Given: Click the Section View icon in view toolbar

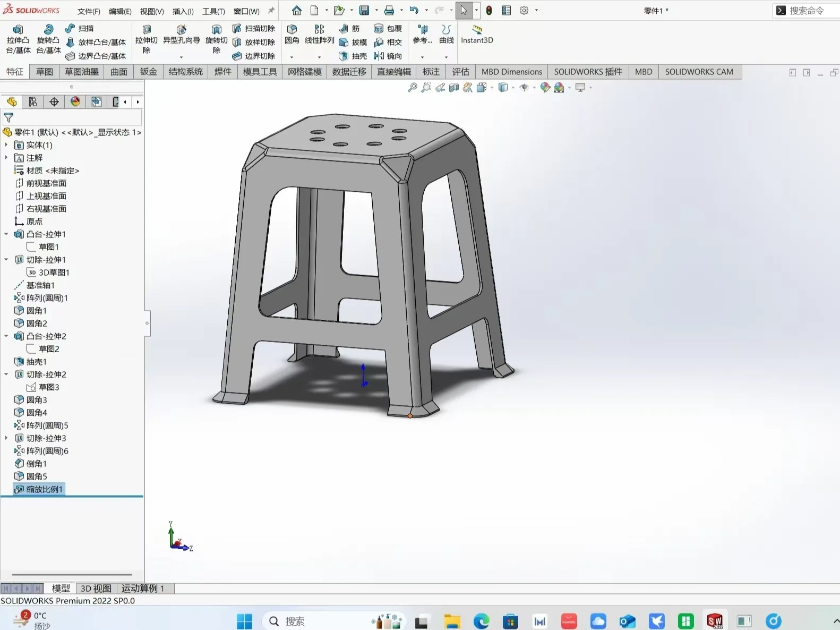Looking at the screenshot, I should (454, 88).
